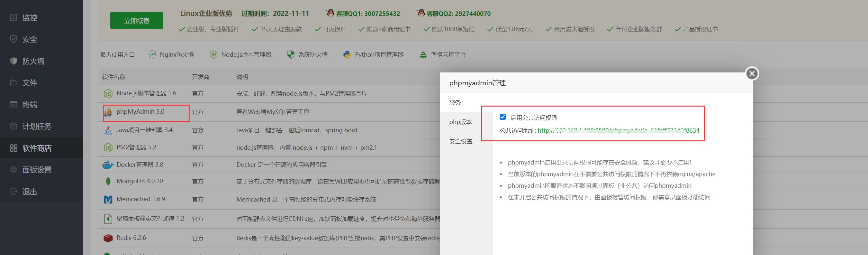868x255 pixels.
Task: Open Redis 6.2.6 software entry
Action: (x=131, y=238)
